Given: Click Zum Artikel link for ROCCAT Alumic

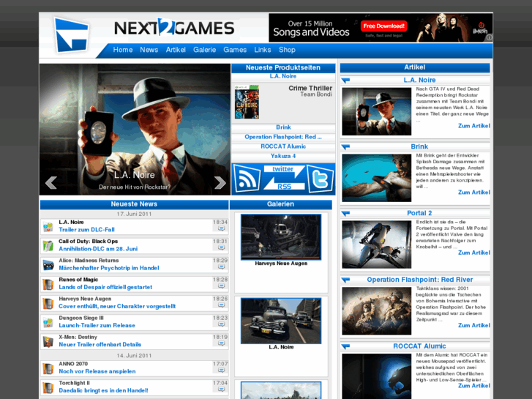Looking at the screenshot, I should pos(473,386).
